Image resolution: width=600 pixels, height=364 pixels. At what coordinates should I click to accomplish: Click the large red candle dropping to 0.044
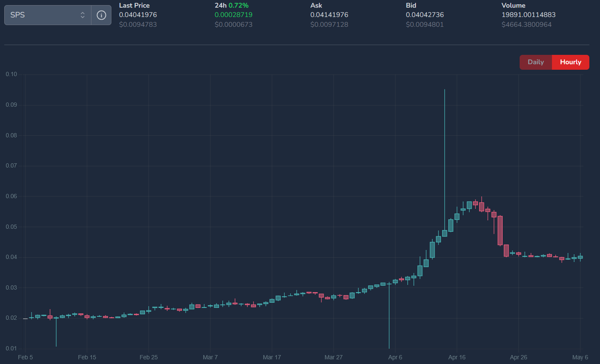tap(500, 230)
